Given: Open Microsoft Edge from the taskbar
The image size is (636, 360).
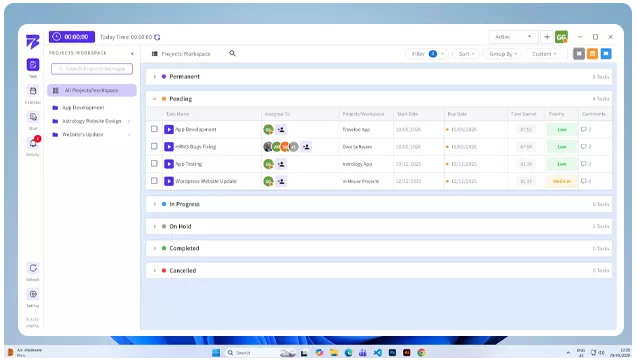Looking at the screenshot, I should [x=348, y=353].
